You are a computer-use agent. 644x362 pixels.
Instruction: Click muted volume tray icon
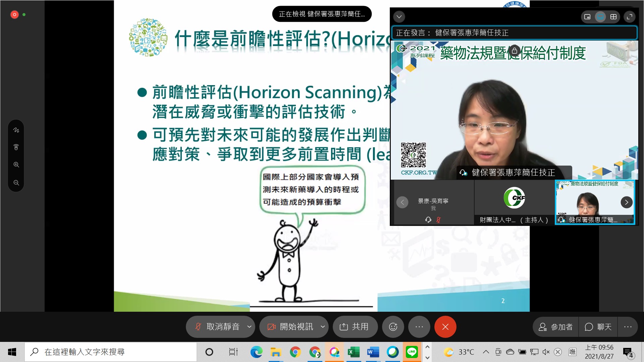[x=546, y=352]
